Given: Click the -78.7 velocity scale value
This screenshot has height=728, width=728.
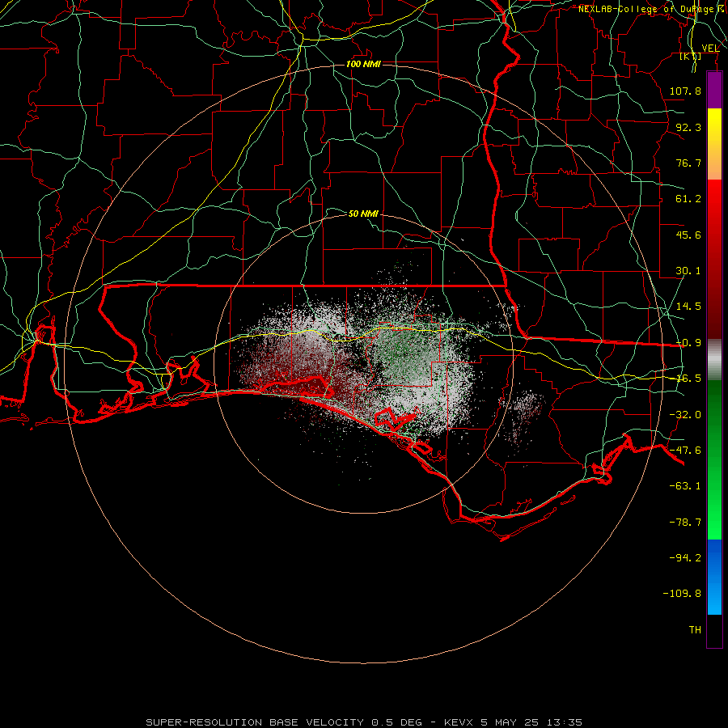Looking at the screenshot, I should pos(685,523).
